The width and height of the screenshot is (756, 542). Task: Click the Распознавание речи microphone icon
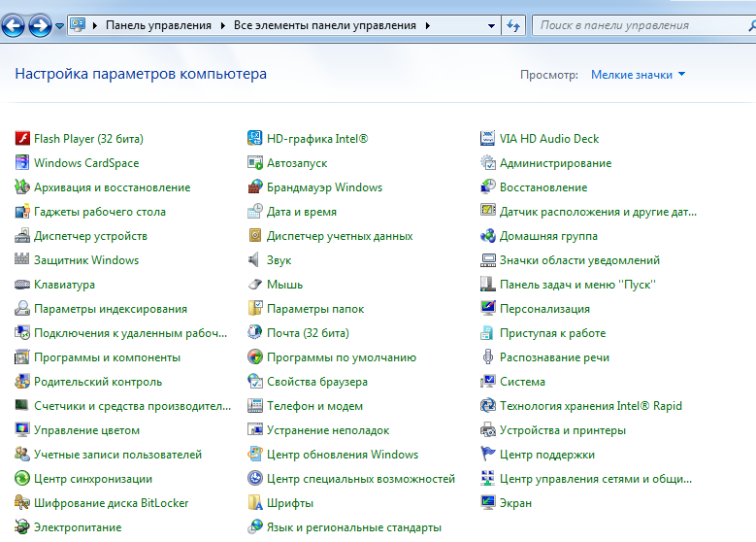(x=488, y=357)
